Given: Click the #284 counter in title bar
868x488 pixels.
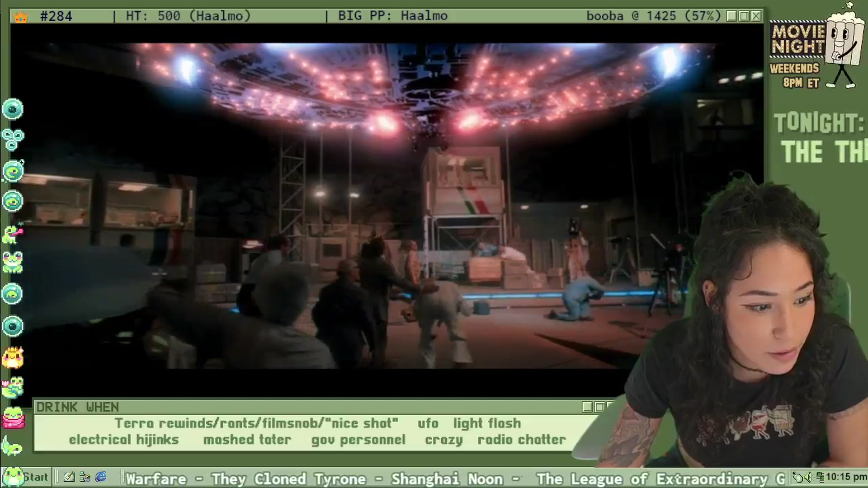Looking at the screenshot, I should [56, 17].
